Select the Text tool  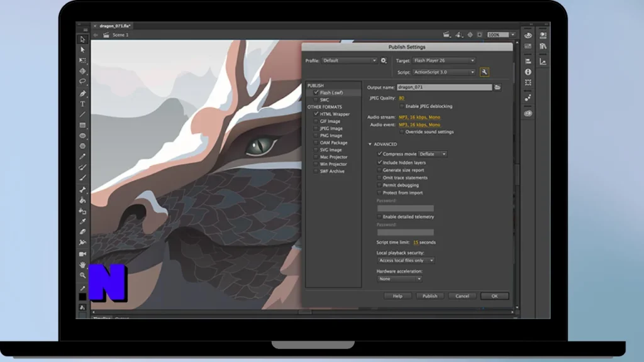pyautogui.click(x=82, y=104)
